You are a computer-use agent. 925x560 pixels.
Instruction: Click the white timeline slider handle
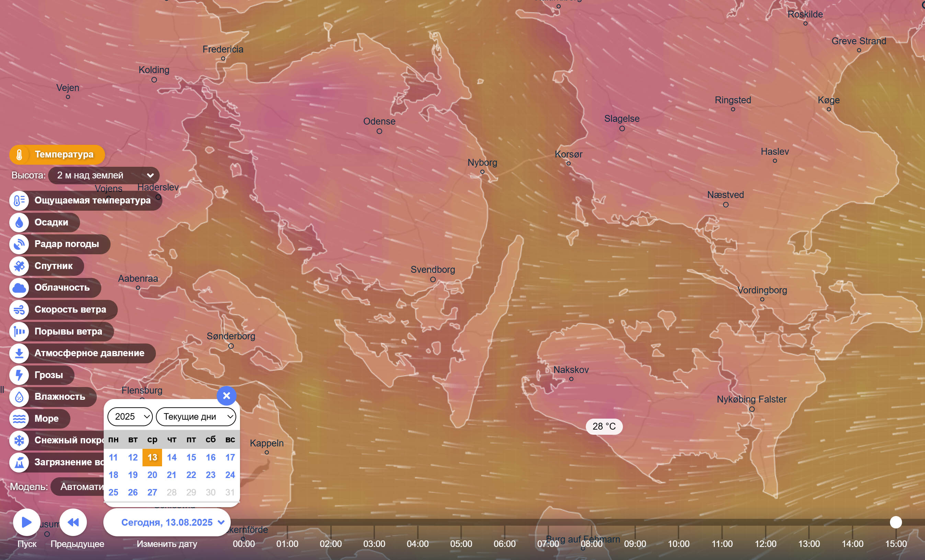point(896,522)
